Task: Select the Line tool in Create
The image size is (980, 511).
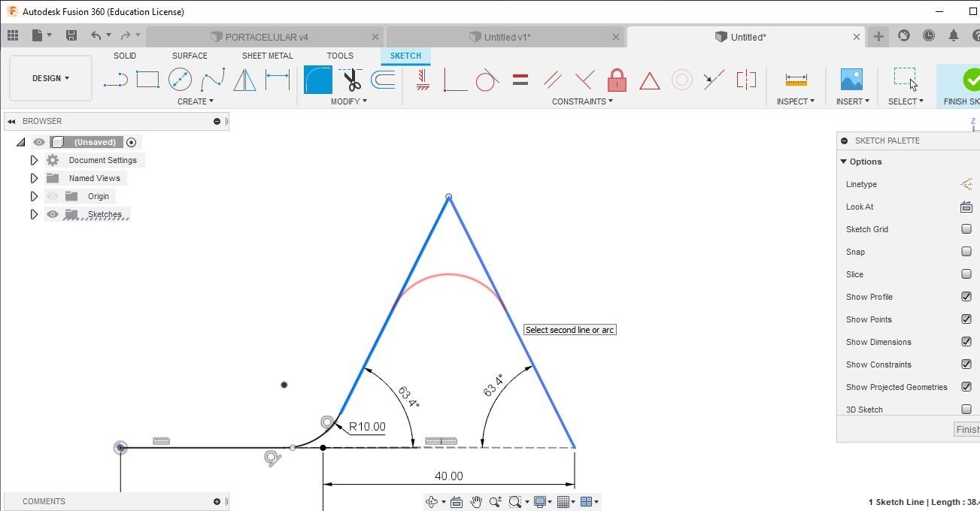Action: click(115, 80)
